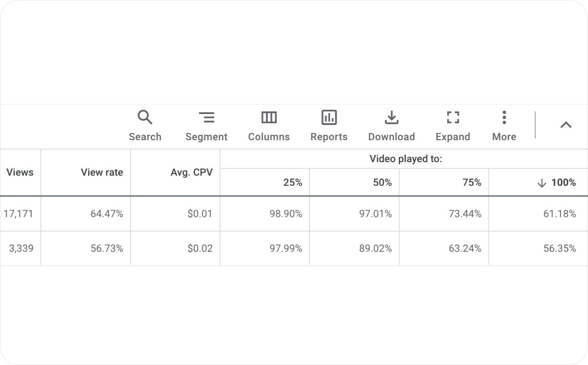The height and width of the screenshot is (365, 588).
Task: Click the Download label text
Action: pos(391,137)
